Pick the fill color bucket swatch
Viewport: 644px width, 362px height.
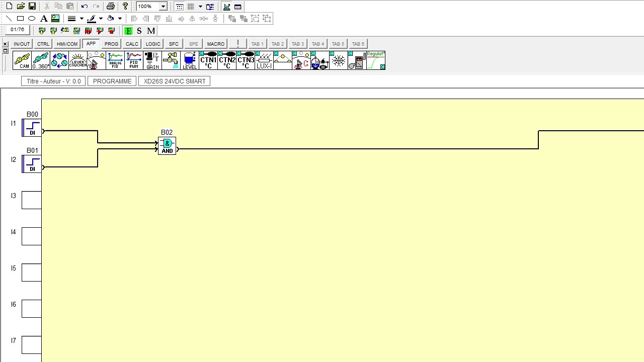pyautogui.click(x=110, y=19)
